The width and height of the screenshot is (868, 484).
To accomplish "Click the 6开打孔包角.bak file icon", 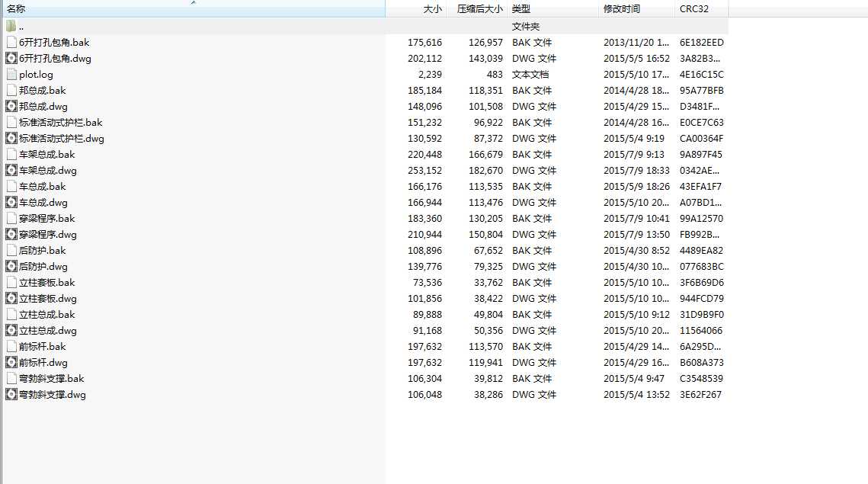I will tap(11, 42).
